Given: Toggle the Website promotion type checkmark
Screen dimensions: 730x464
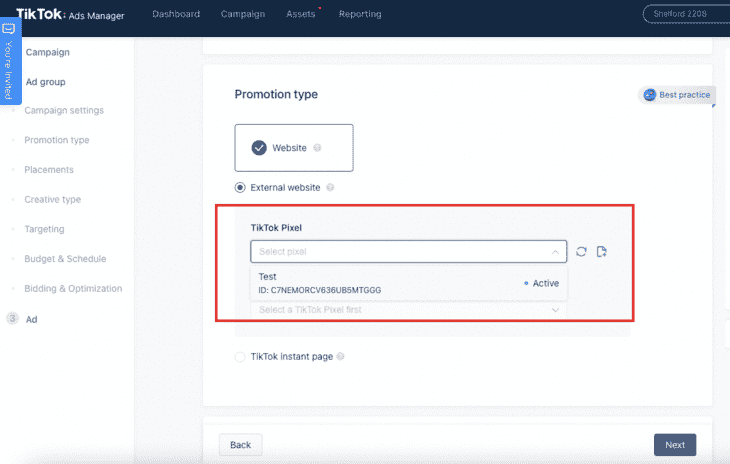Looking at the screenshot, I should [259, 148].
